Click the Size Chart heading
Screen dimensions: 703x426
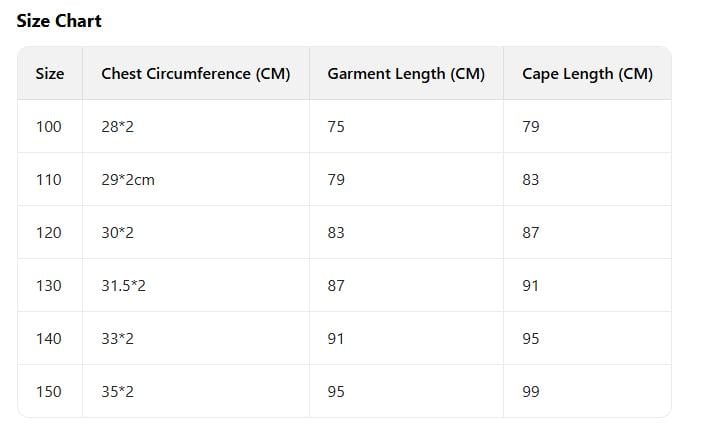pos(59,21)
